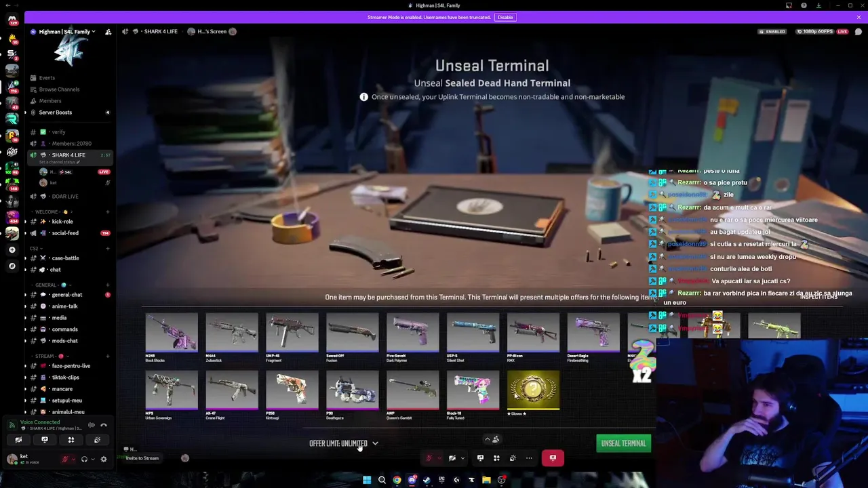Show participants chevron above control bar
Image resolution: width=868 pixels, height=488 pixels.
click(488, 439)
